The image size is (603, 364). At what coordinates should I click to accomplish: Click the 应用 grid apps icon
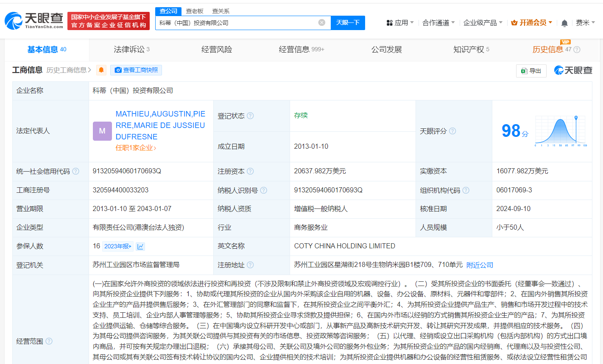pos(390,22)
